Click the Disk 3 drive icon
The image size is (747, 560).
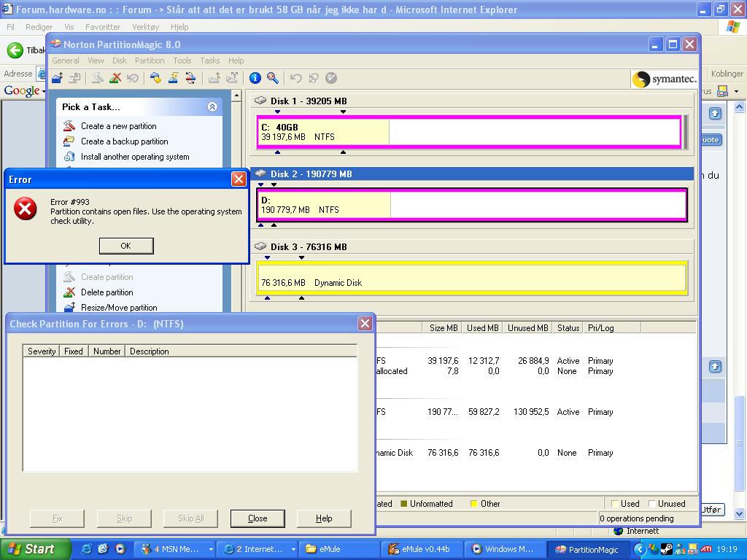(260, 246)
